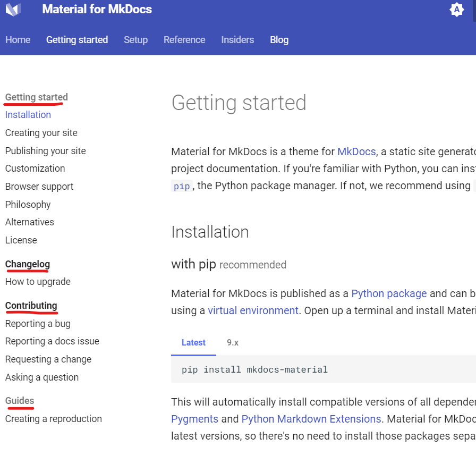
Task: Go to the Insiders tab
Action: click(x=237, y=40)
